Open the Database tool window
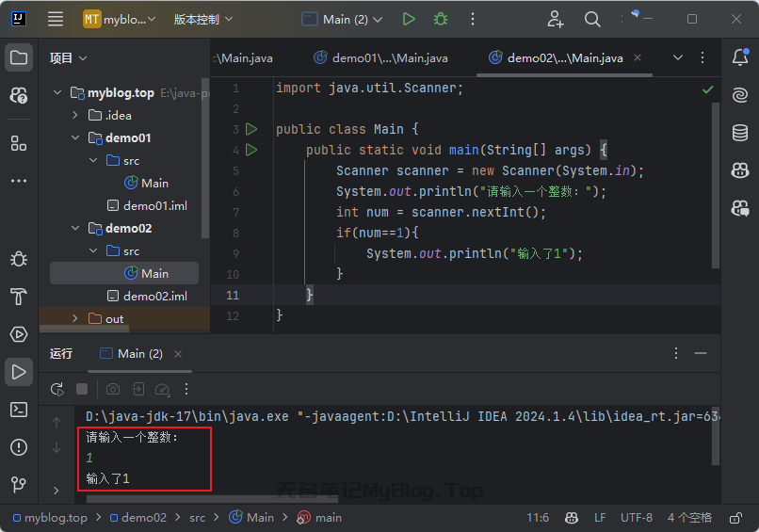 [x=740, y=132]
